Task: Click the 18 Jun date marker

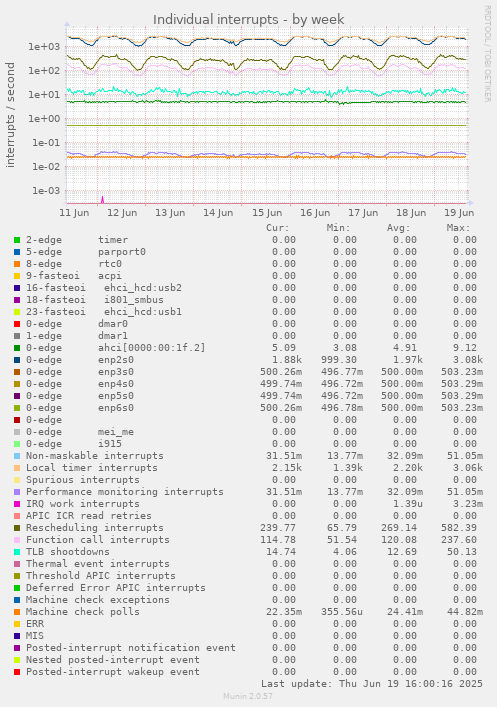Action: (411, 213)
